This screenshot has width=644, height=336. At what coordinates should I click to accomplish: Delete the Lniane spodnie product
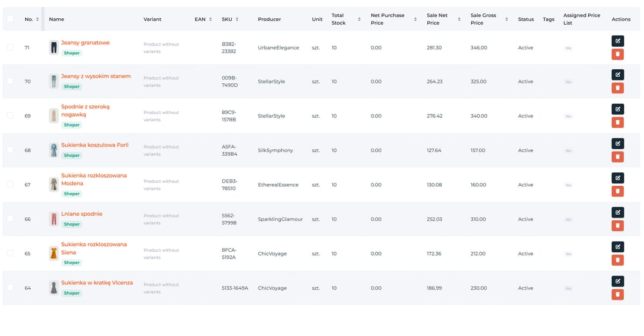618,225
